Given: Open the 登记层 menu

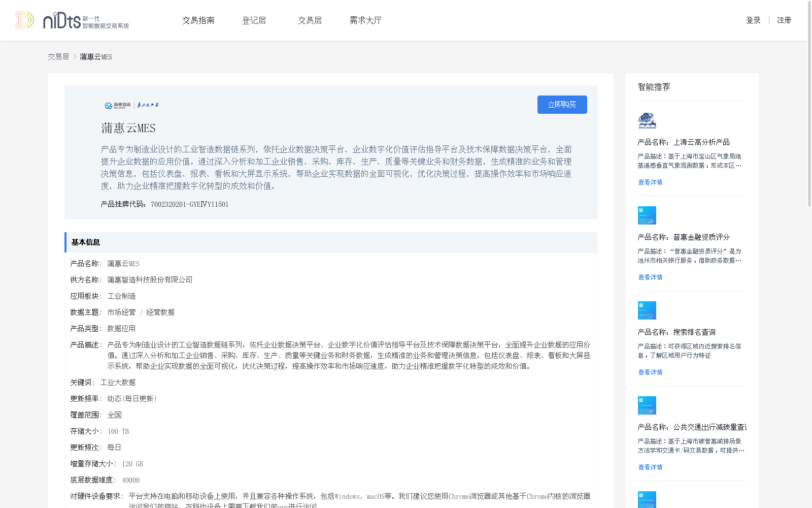Looking at the screenshot, I should [254, 20].
